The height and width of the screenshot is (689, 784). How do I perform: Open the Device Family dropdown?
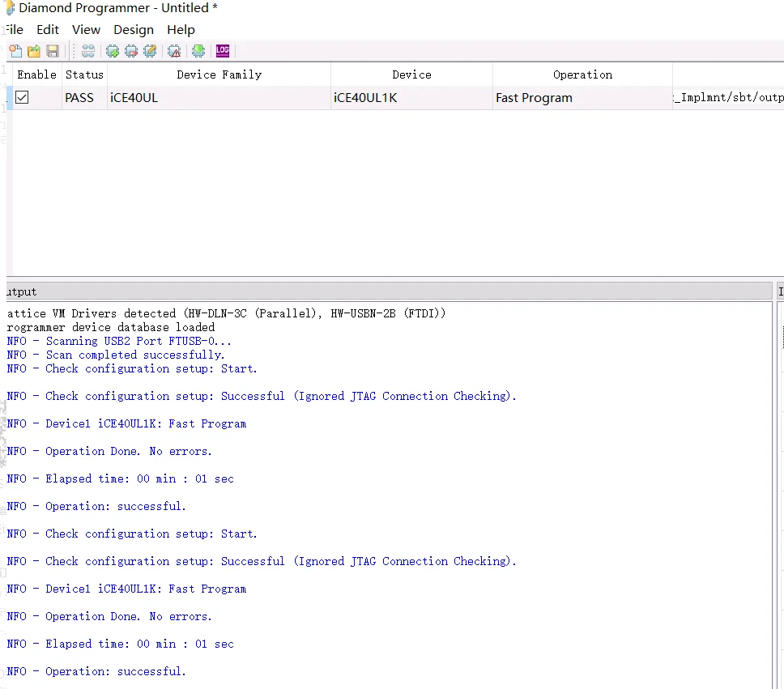219,97
